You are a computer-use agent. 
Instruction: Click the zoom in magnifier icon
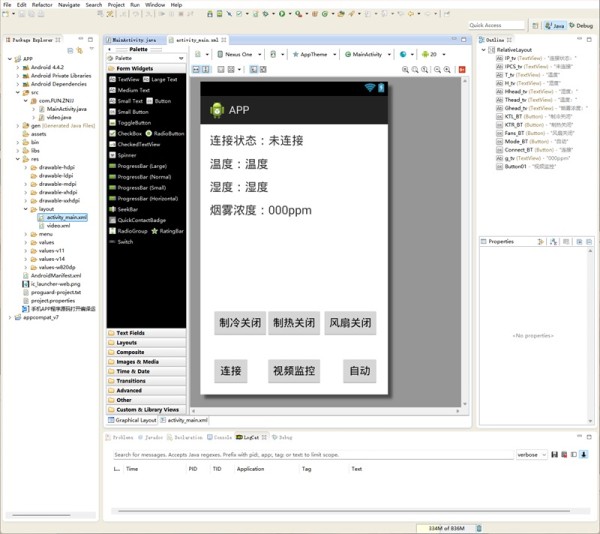coord(447,70)
